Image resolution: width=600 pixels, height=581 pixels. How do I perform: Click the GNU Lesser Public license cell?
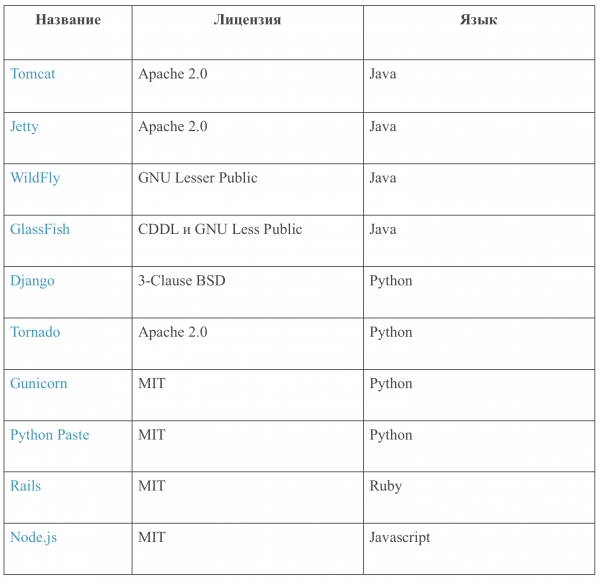(198, 178)
